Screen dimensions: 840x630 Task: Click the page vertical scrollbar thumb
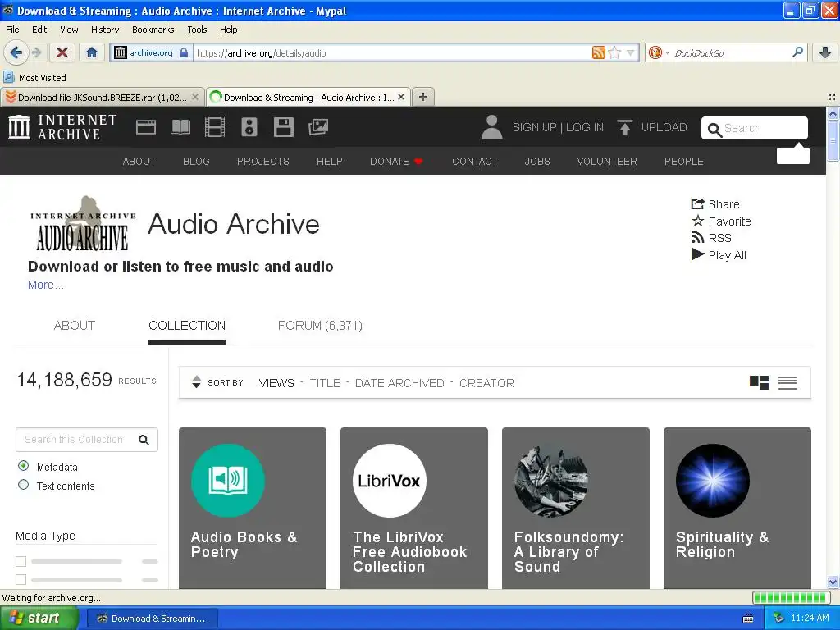tap(833, 140)
